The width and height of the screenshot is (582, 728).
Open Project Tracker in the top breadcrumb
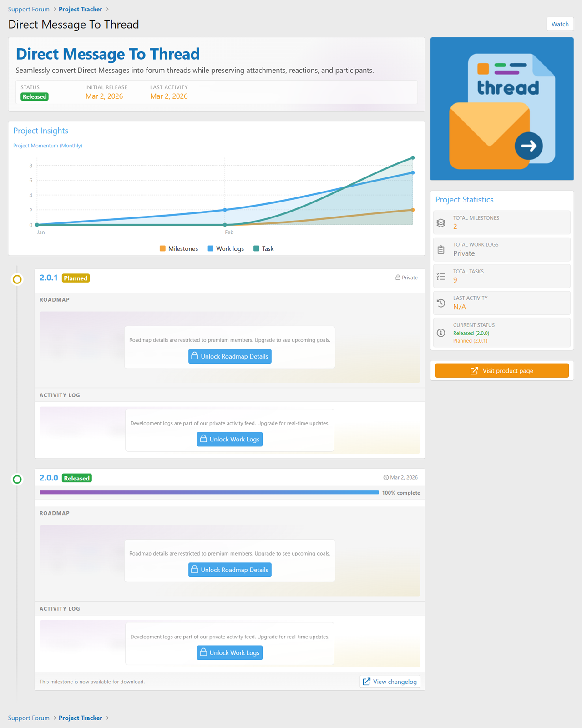pyautogui.click(x=81, y=9)
